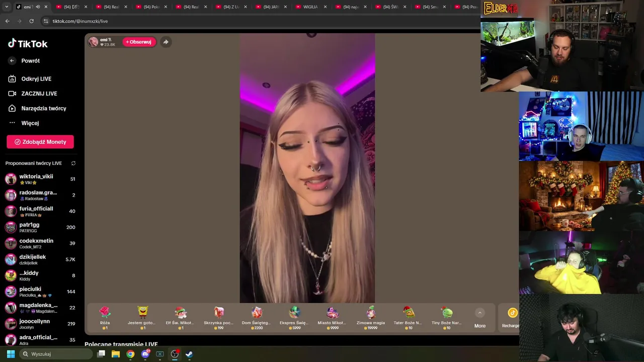Open the streamer emi profile avatar

point(94,42)
